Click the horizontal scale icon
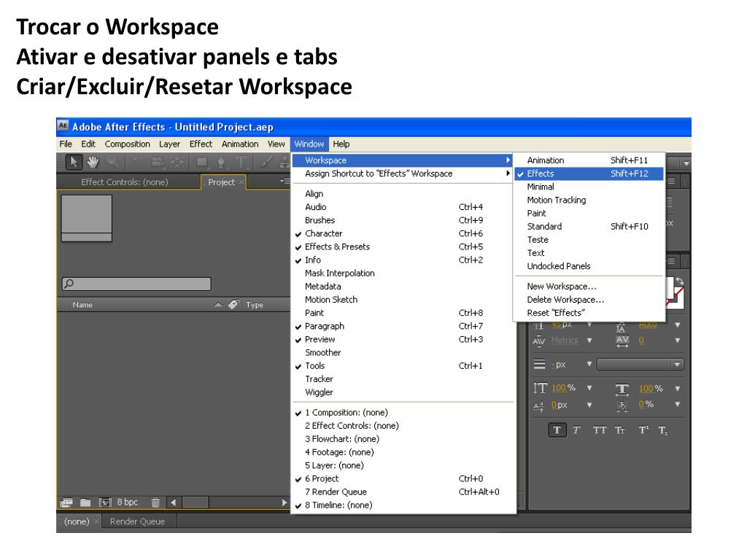Screen dimensions: 747x560 tap(622, 389)
